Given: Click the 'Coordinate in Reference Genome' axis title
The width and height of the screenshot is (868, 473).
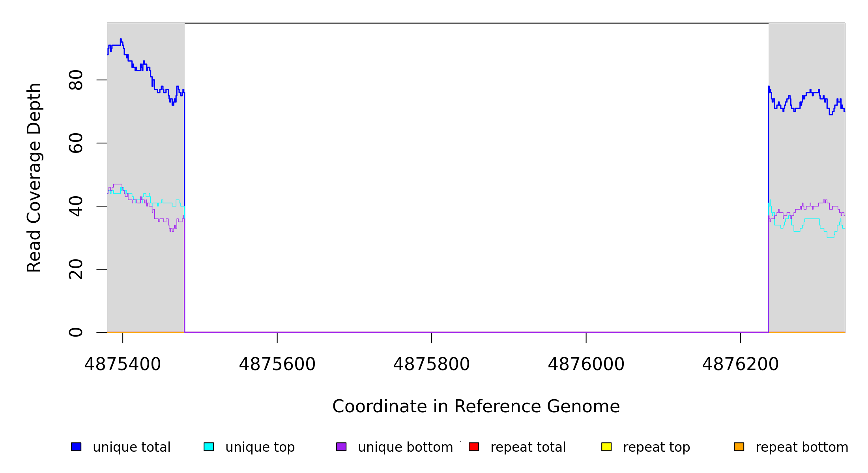Looking at the screenshot, I should point(476,406).
